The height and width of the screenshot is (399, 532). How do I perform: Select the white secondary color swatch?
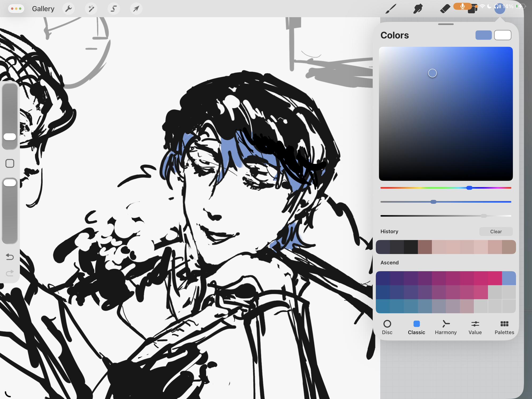pos(502,35)
